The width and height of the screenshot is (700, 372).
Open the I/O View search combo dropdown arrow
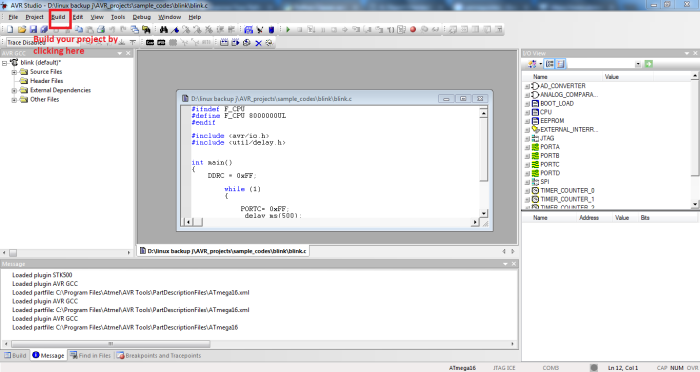(x=638, y=64)
